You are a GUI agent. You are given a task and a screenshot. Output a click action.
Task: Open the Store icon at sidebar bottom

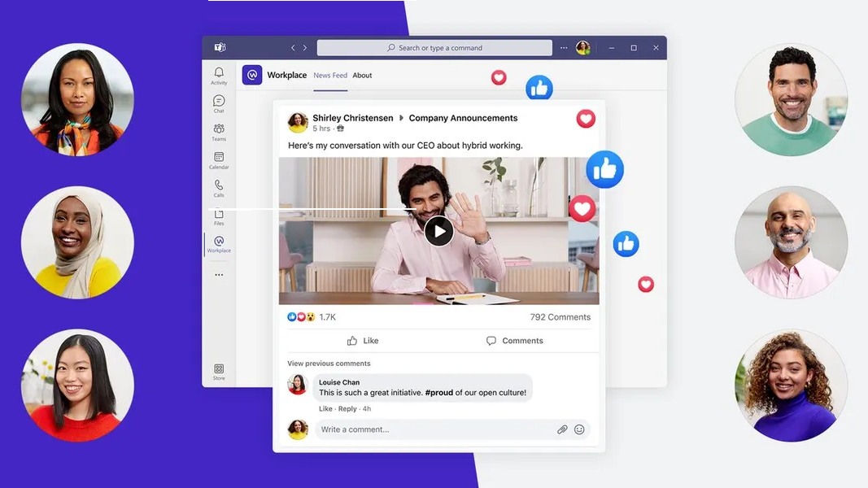coord(219,371)
